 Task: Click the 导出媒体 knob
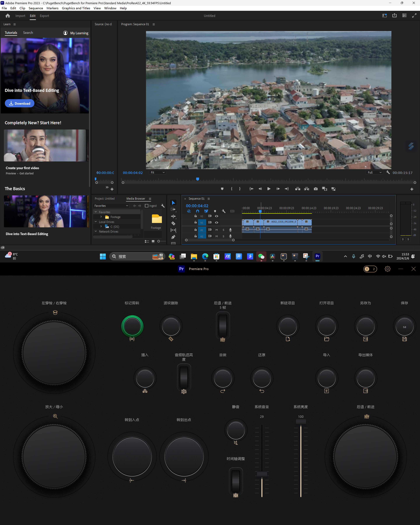(x=365, y=378)
